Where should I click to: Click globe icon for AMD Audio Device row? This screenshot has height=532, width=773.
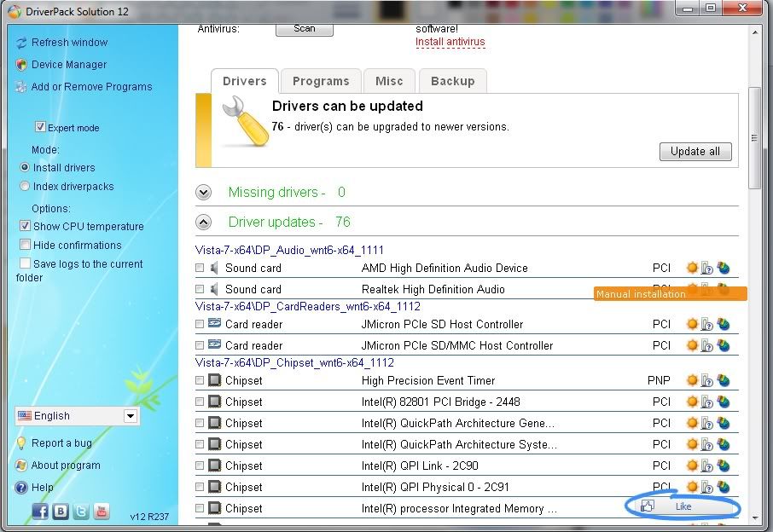coord(724,268)
